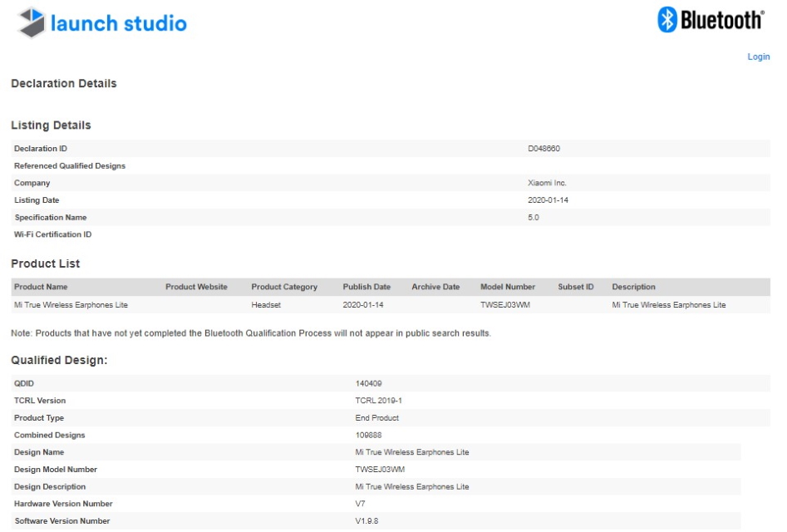Select Mi True Wireless Earphones Lite product name cell
Image resolution: width=787 pixels, height=532 pixels.
(71, 305)
